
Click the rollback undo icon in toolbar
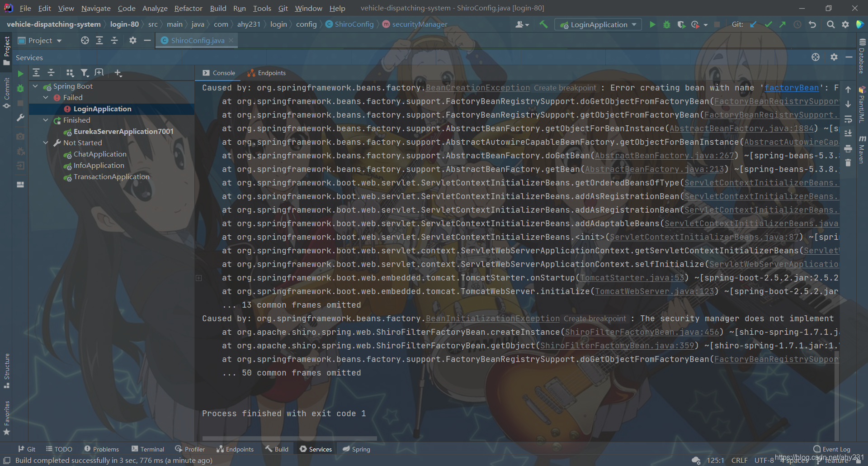(812, 24)
